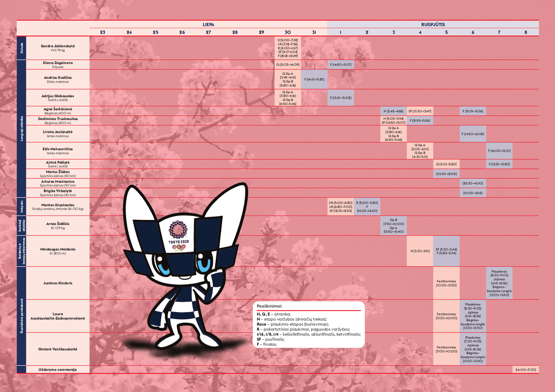
Task: Click Adrijus Glebauskas athlete name
Action: point(58,96)
